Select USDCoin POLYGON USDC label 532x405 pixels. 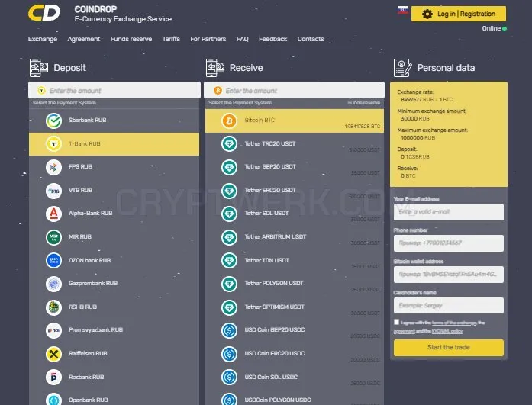coord(278,400)
